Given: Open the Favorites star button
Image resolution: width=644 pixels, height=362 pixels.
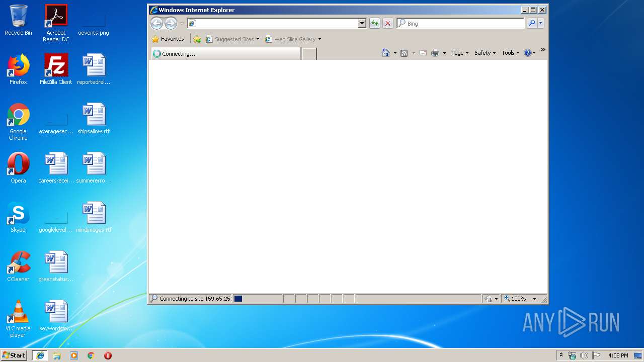Looking at the screenshot, I should point(168,39).
